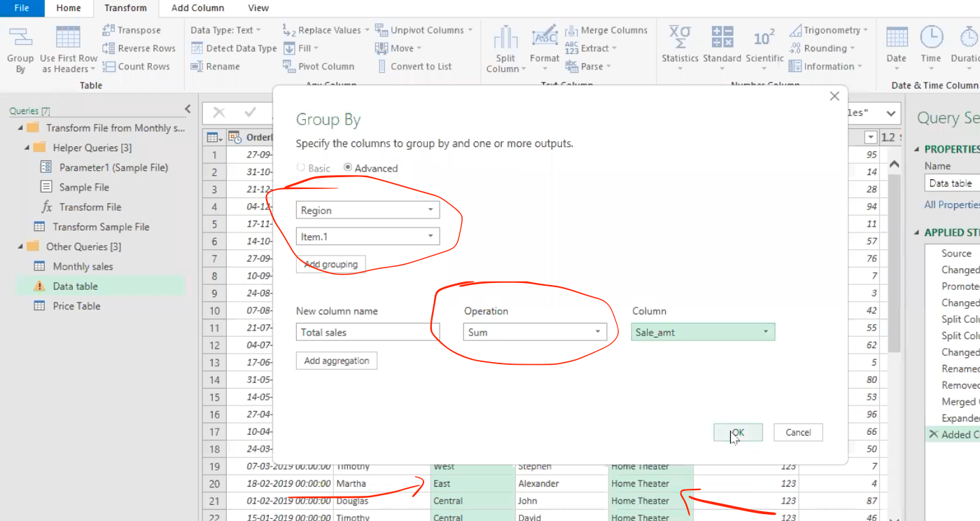Switch to the Add Column tab
The image size is (980, 521).
pos(197,8)
